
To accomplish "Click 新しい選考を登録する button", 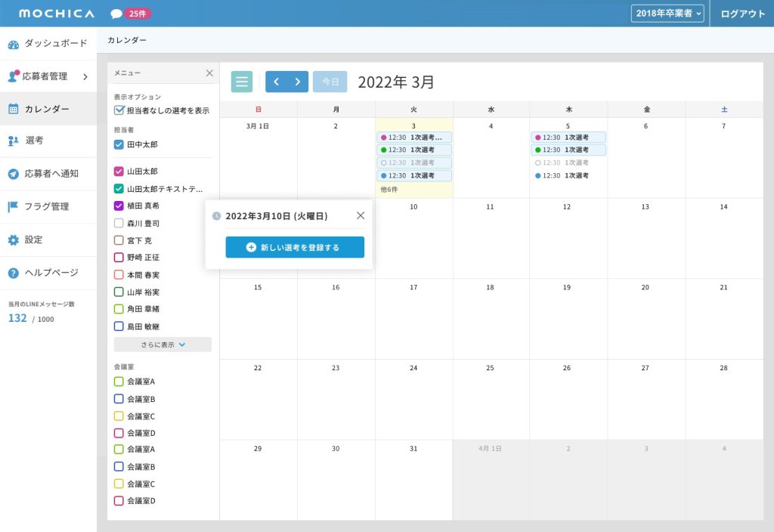I will click(295, 247).
